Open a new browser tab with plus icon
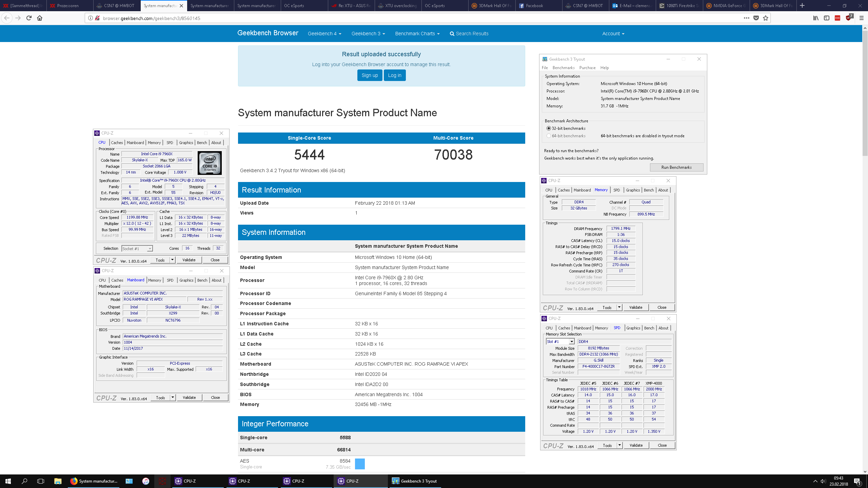This screenshot has height=488, width=868. [802, 5]
